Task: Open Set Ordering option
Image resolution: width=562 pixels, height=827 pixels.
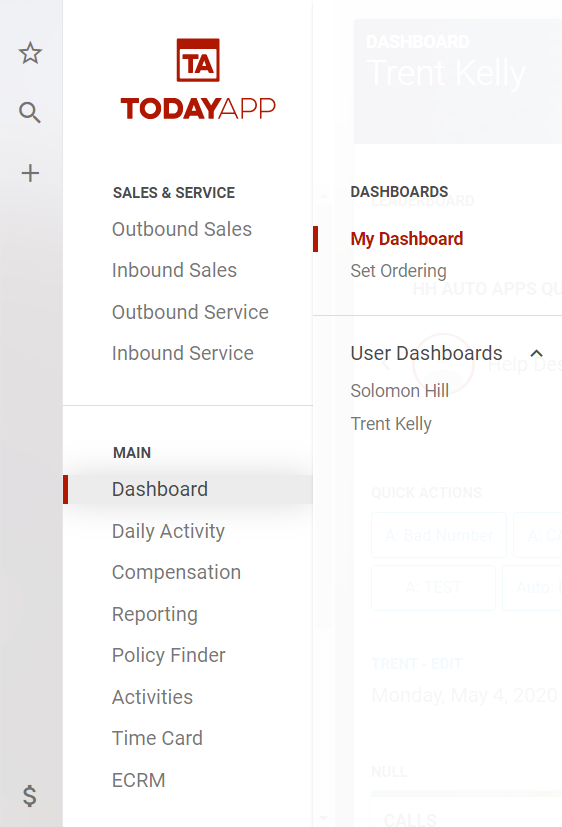Action: 399,271
